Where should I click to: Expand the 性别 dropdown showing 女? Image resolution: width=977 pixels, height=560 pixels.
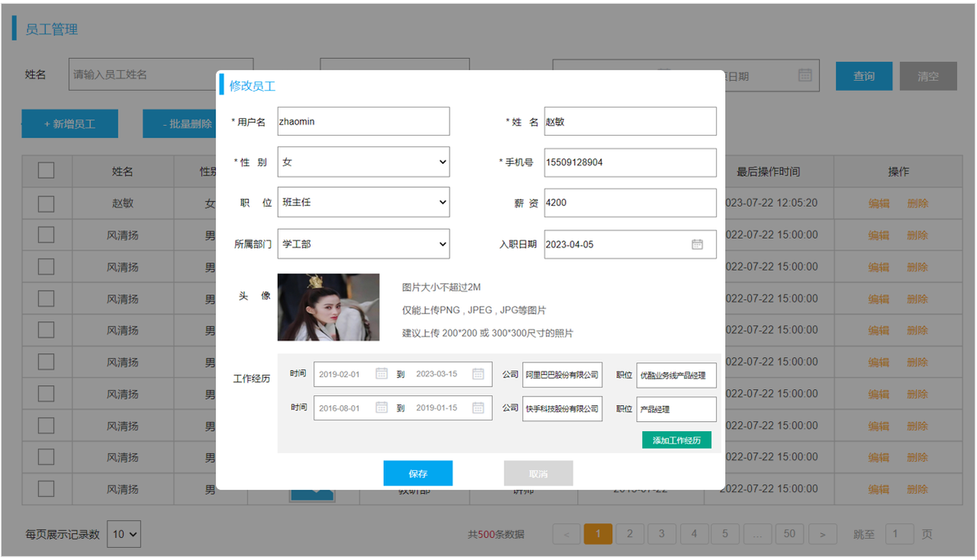tap(363, 162)
